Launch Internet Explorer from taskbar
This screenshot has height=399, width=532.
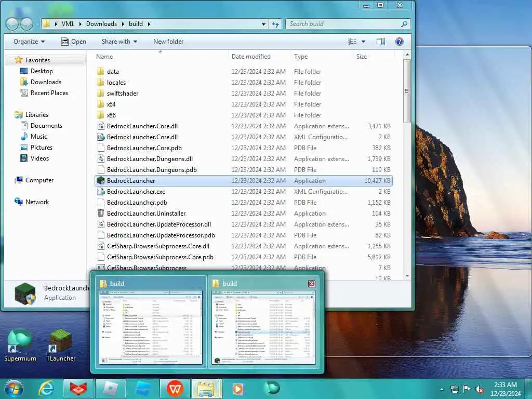pyautogui.click(x=46, y=389)
